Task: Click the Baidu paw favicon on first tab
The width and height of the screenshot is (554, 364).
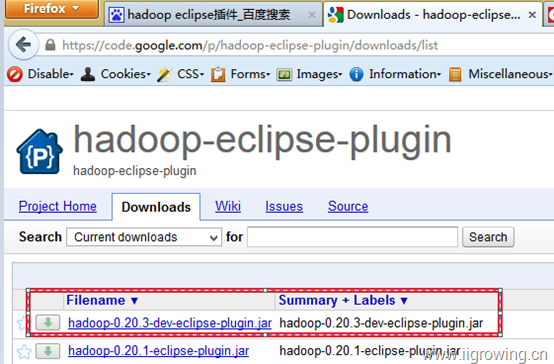Action: [x=116, y=15]
